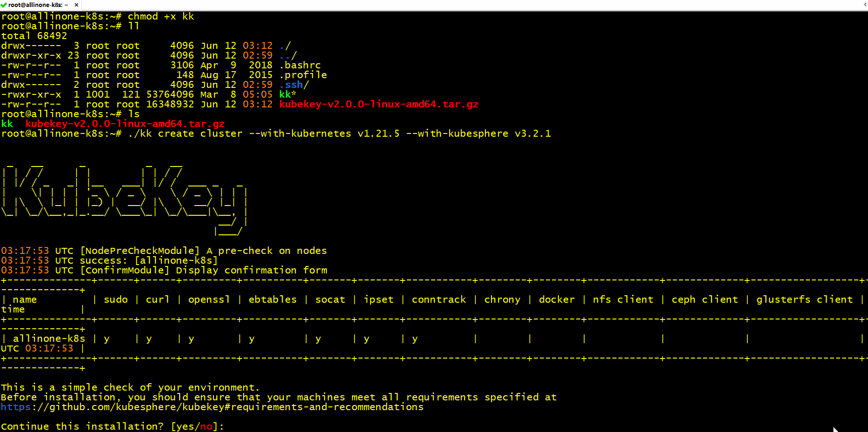This screenshot has width=868, height=432.
Task: Click the docker column header in the check table
Action: click(x=557, y=299)
